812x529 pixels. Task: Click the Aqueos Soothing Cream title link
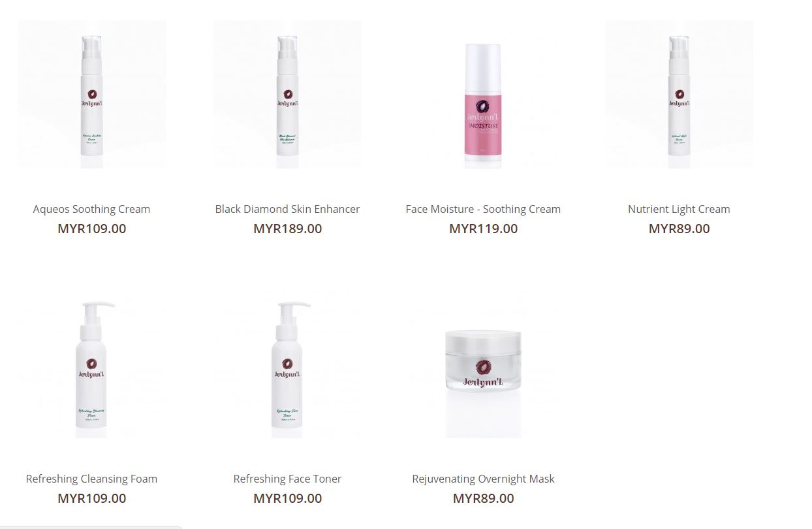(x=91, y=209)
